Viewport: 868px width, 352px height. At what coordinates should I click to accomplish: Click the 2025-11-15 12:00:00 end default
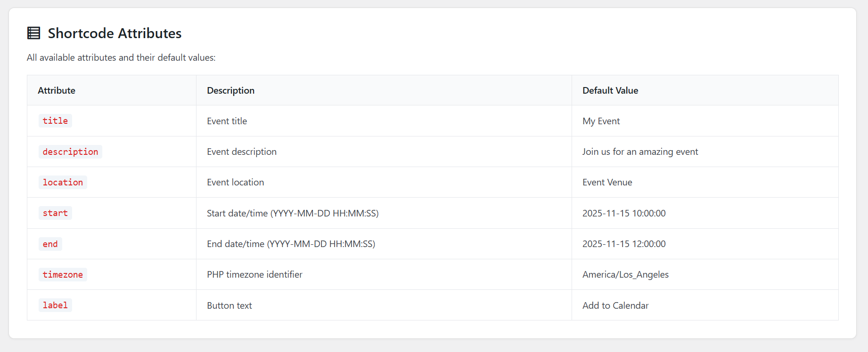coord(624,244)
